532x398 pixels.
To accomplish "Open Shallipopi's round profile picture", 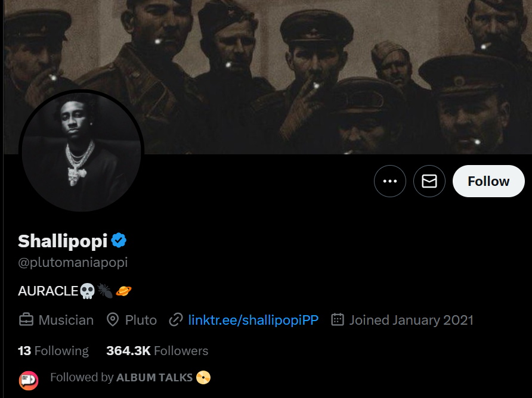I will click(x=82, y=153).
